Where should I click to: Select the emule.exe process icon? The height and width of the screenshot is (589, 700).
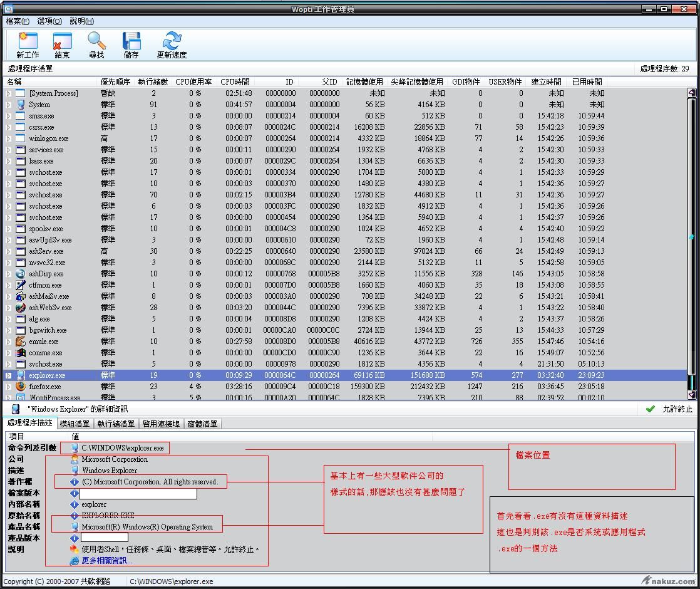tap(21, 341)
